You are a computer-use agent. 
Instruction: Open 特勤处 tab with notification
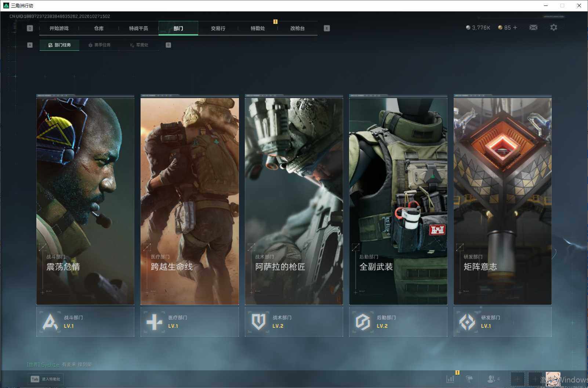258,28
